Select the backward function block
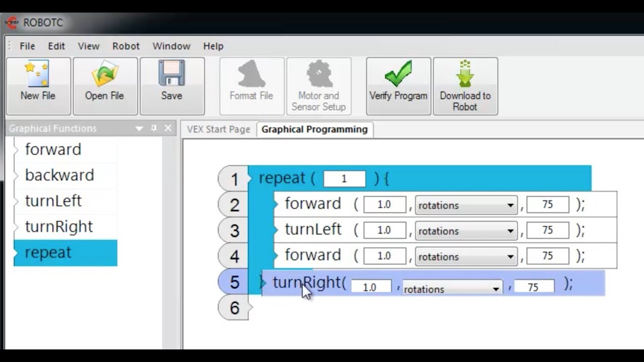This screenshot has width=644, height=362. (x=65, y=175)
